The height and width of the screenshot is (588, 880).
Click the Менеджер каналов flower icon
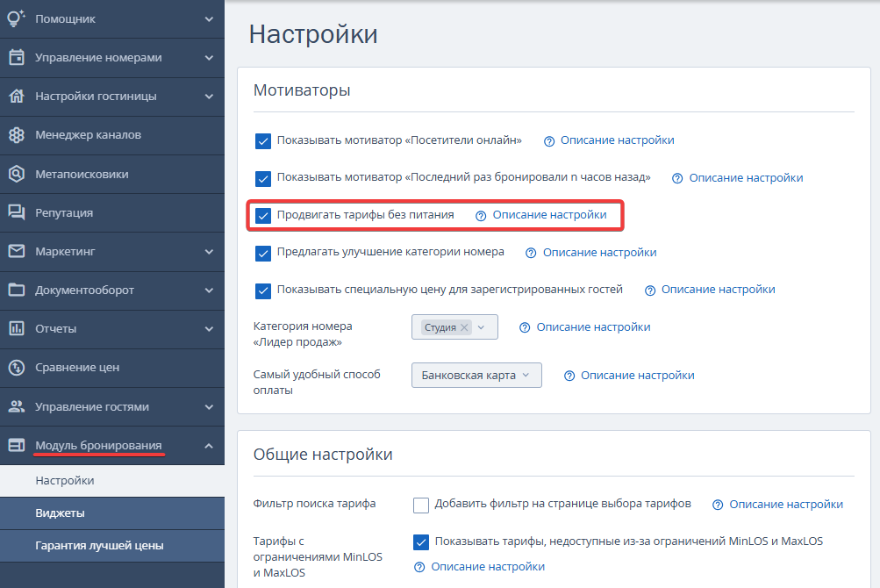pos(17,135)
